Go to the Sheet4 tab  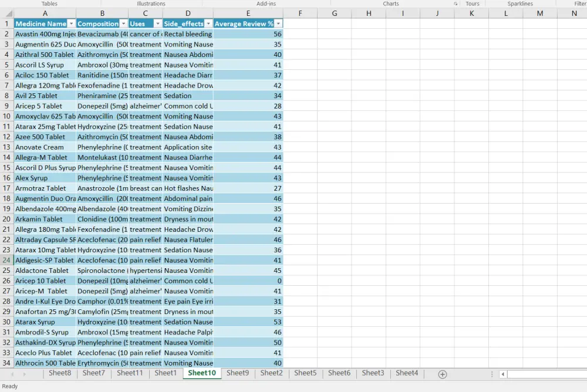pyautogui.click(x=407, y=373)
